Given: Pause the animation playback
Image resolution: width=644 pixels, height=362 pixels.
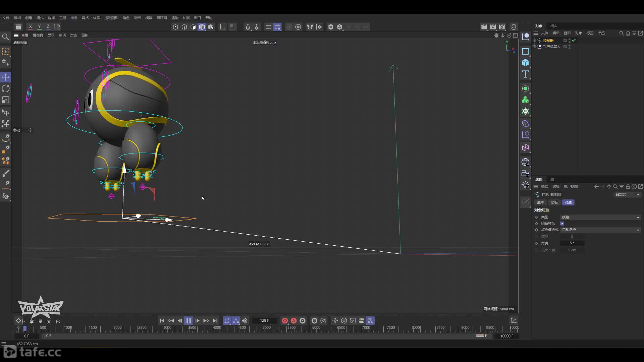Looking at the screenshot, I should click(189, 321).
